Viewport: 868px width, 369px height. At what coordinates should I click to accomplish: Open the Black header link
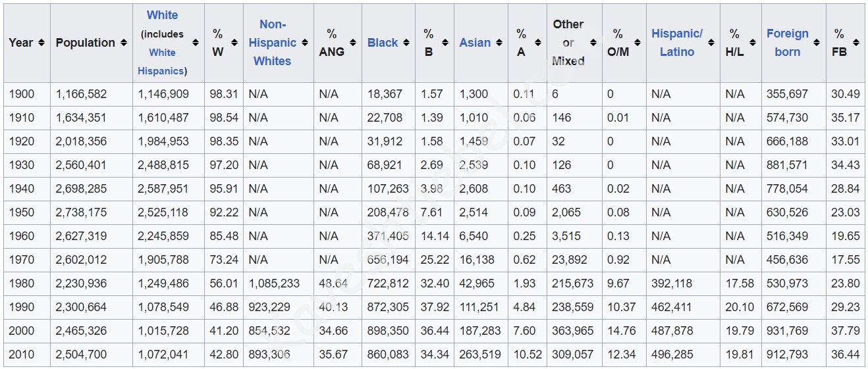(x=383, y=43)
